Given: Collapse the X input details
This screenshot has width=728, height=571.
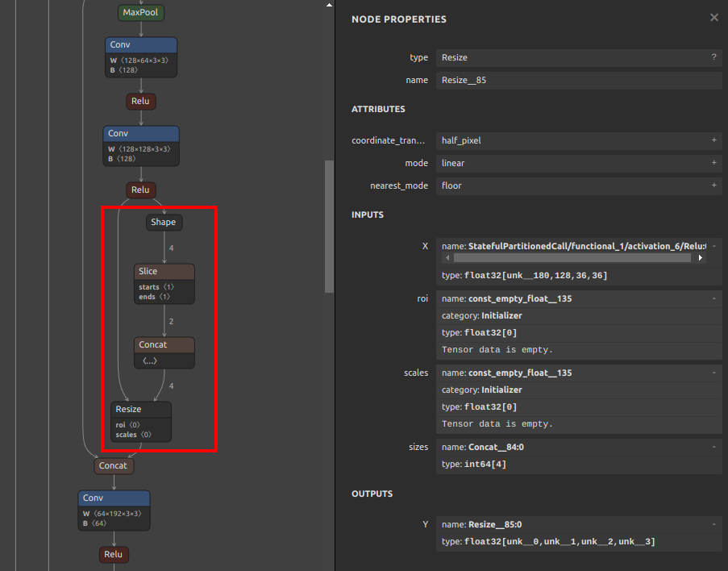Looking at the screenshot, I should (x=714, y=246).
